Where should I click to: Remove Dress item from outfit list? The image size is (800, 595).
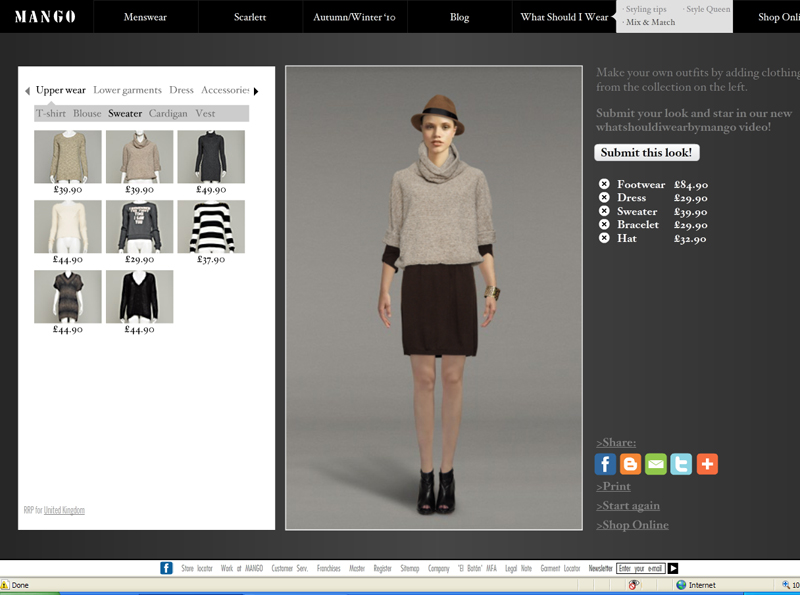point(604,197)
